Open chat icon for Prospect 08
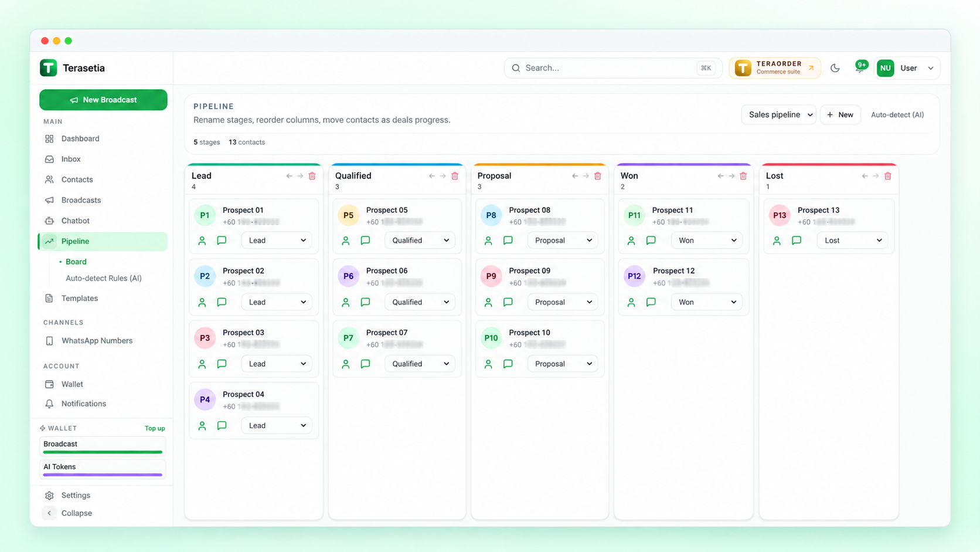The image size is (980, 552). coord(508,241)
